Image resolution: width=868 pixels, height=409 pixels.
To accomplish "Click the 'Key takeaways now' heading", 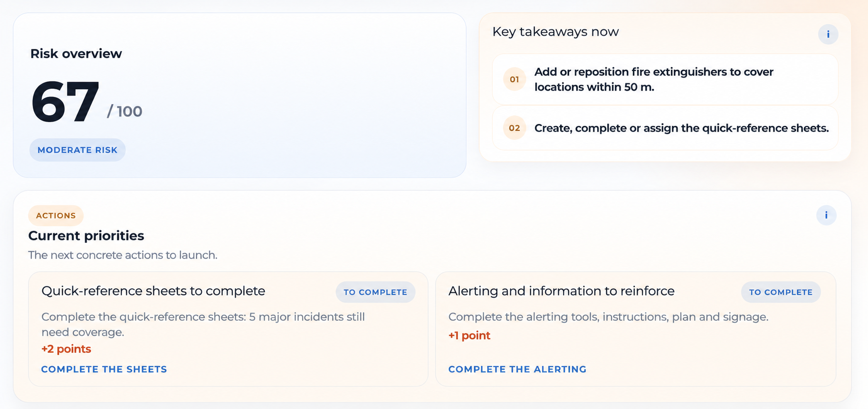I will point(555,32).
